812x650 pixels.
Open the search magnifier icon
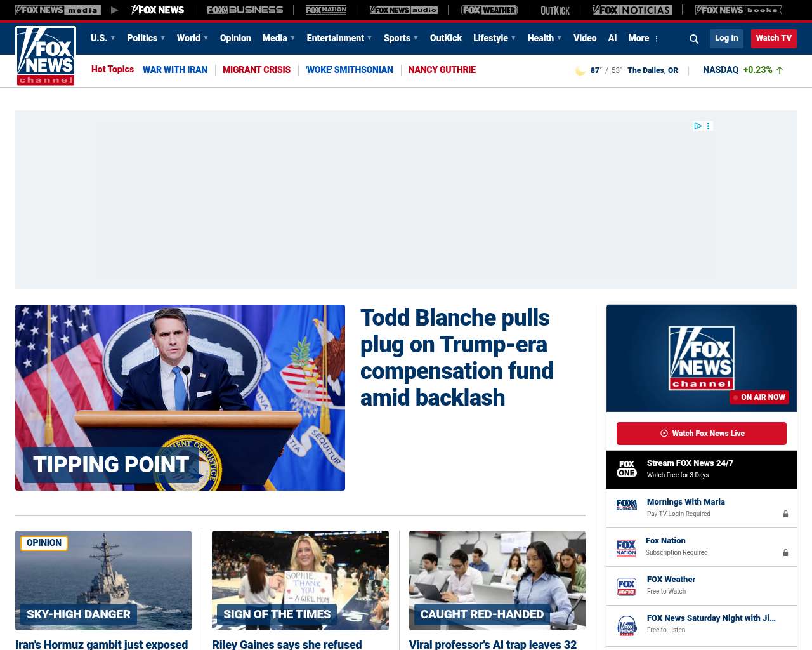[x=694, y=39]
